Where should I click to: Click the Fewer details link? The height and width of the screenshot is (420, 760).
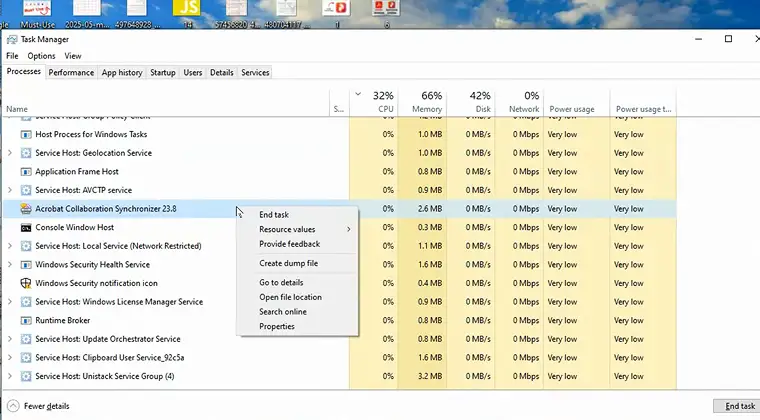tap(47, 406)
